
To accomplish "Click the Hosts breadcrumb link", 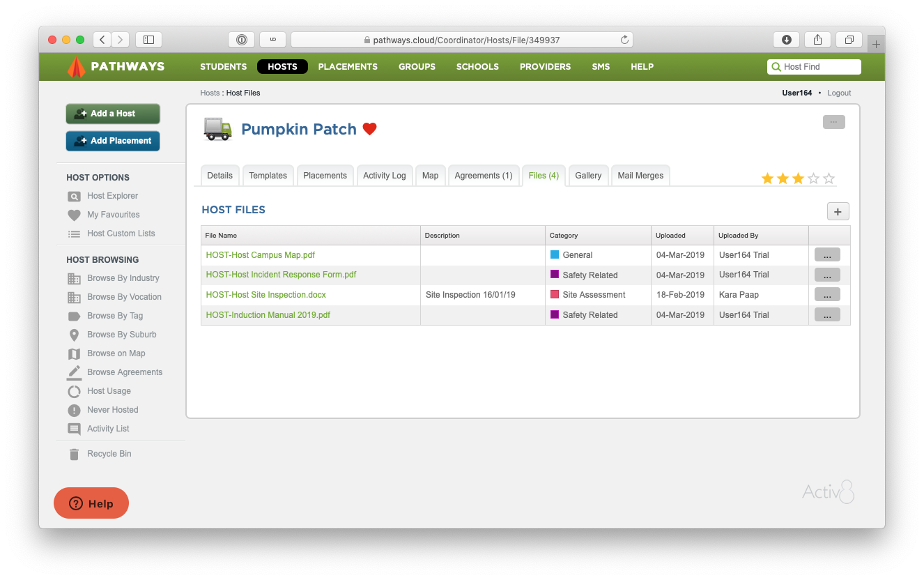I will point(210,93).
